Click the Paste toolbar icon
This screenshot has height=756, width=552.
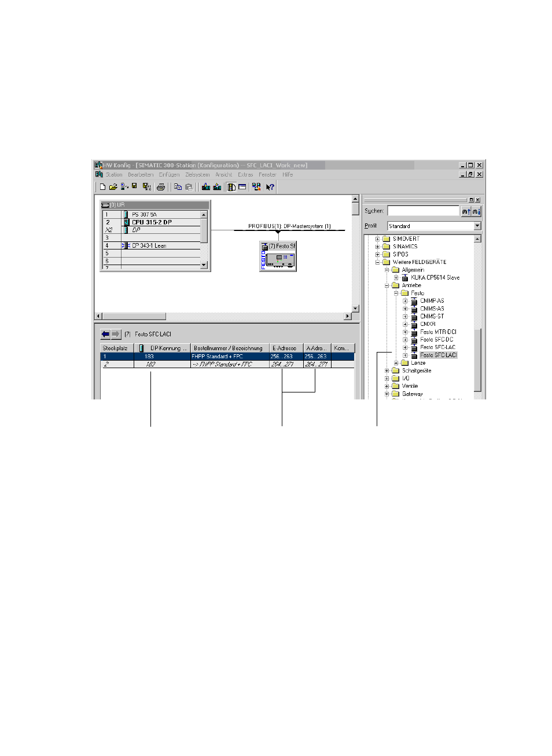click(x=189, y=187)
